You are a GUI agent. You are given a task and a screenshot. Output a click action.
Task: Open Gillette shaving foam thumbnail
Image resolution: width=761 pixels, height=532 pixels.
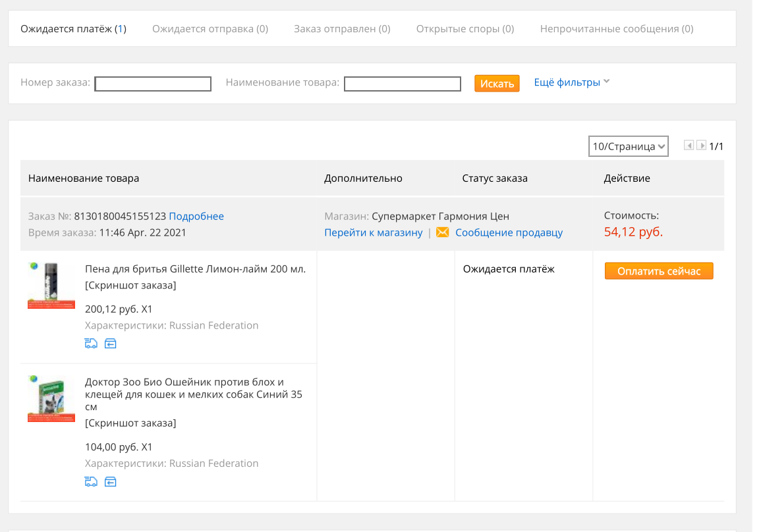tap(51, 286)
